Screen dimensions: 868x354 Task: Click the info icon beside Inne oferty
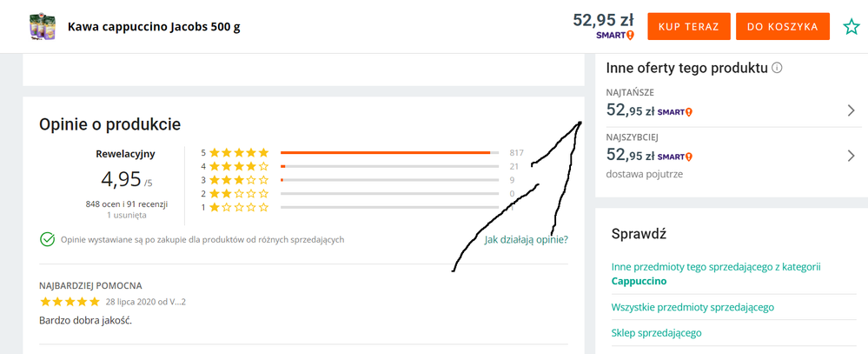[777, 68]
